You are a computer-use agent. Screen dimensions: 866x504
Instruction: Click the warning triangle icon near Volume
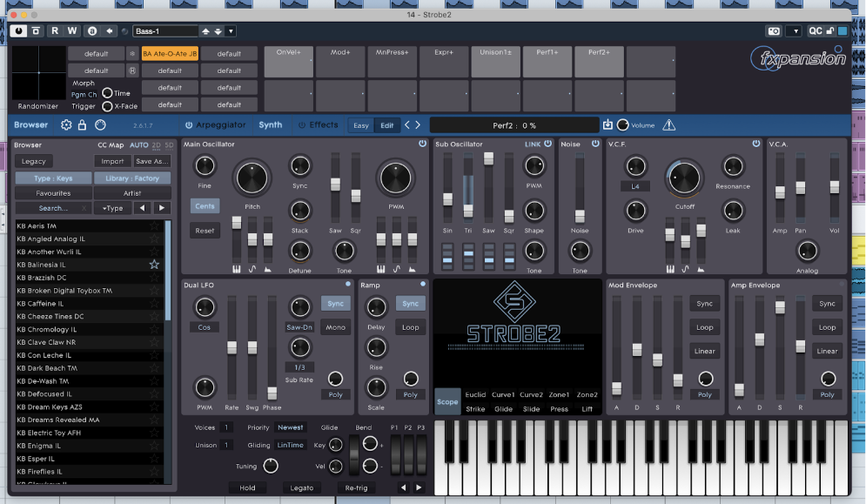[x=668, y=125]
